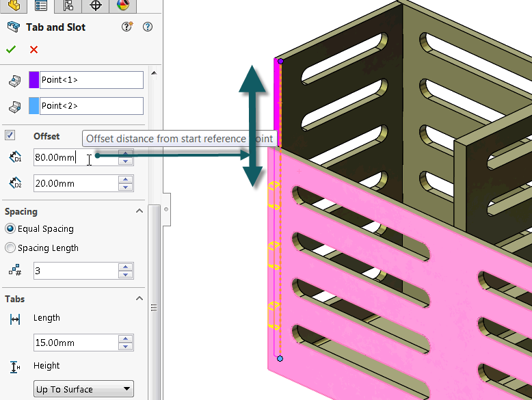Image resolution: width=532 pixels, height=400 pixels.
Task: Click into the 80.00mm offset field
Action: [x=76, y=157]
